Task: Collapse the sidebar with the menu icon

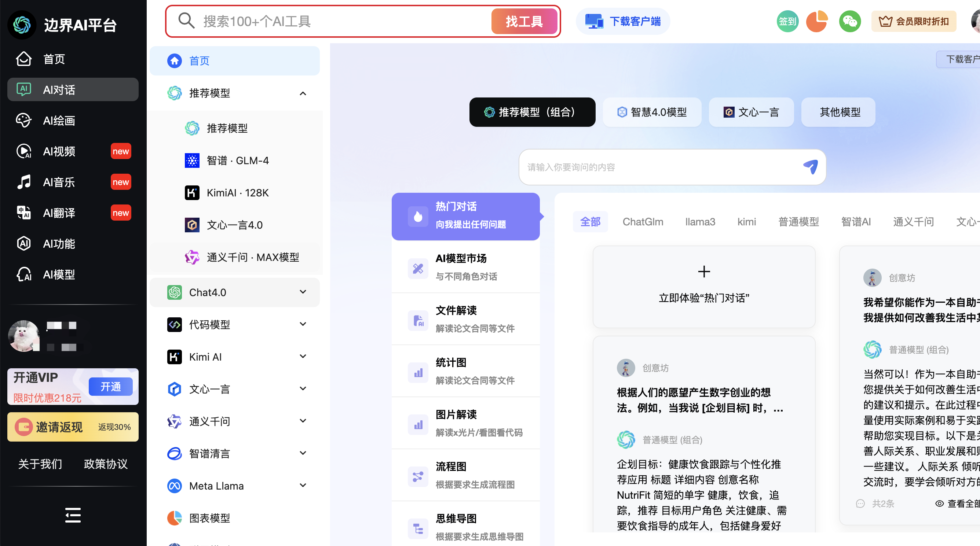Action: 73,515
